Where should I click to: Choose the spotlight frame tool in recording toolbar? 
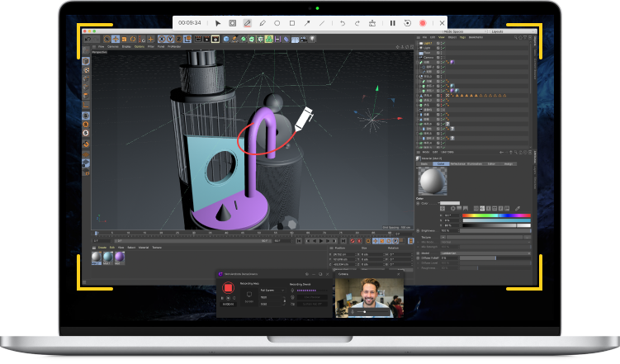[x=233, y=23]
